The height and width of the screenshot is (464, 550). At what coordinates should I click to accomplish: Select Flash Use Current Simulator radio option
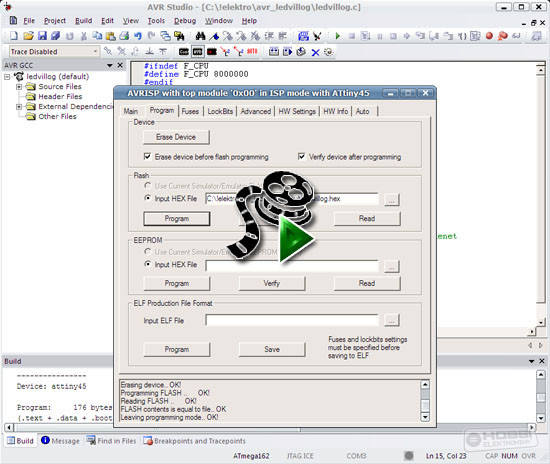tap(148, 185)
